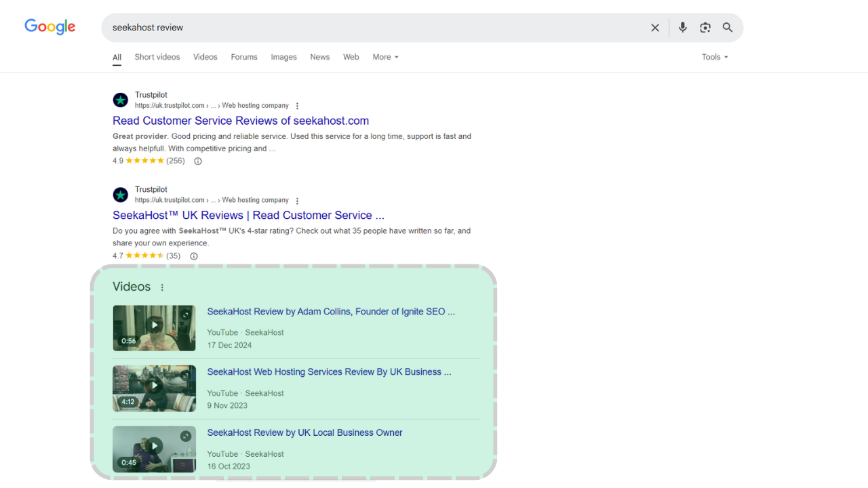Image resolution: width=868 pixels, height=488 pixels.
Task: Open Read Customer Service Reviews of seekahost.com link
Action: tap(241, 121)
